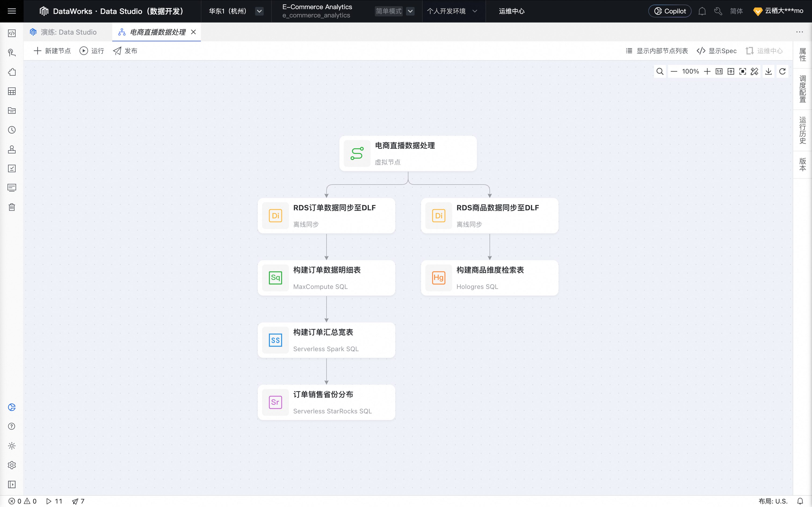The image size is (812, 507).
Task: Zoom in with the plus icon
Action: click(x=707, y=71)
